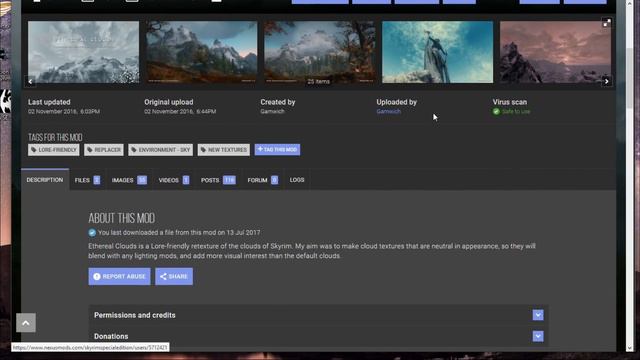
Task: Switch to the Files tab
Action: tap(87, 180)
